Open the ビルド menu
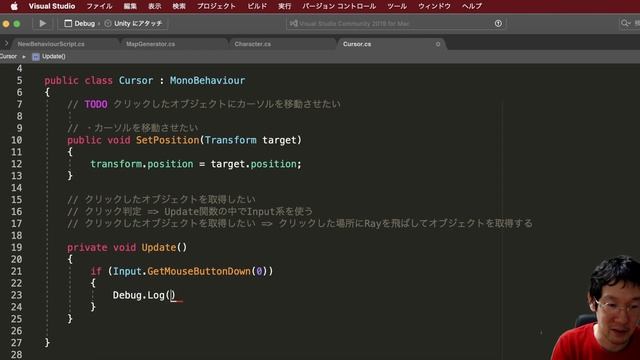The image size is (640, 360). click(x=257, y=6)
